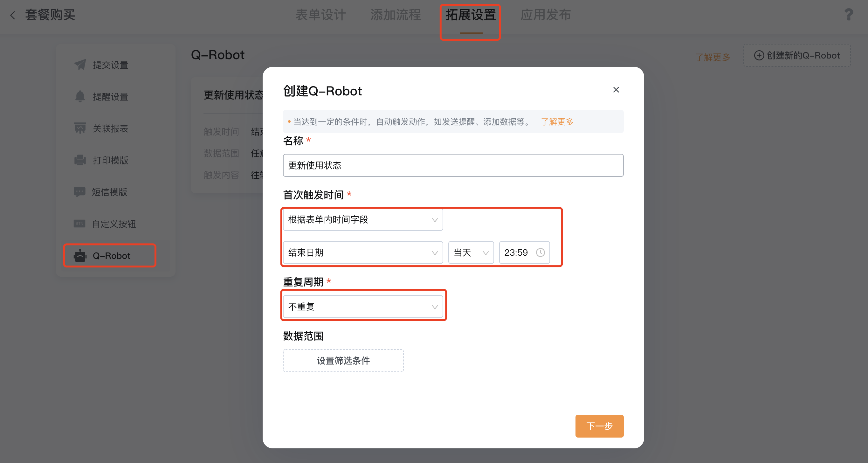Open the 当天 dropdown
The height and width of the screenshot is (463, 868).
pos(471,252)
